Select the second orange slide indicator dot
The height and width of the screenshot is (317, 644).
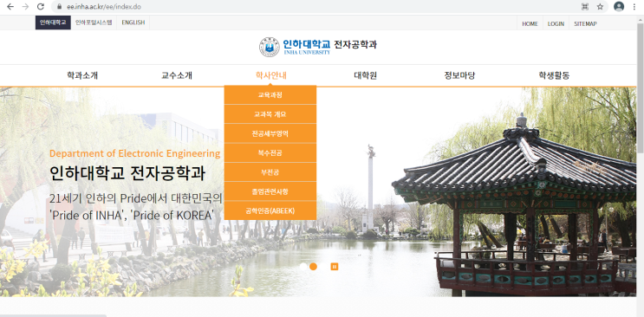pos(313,267)
